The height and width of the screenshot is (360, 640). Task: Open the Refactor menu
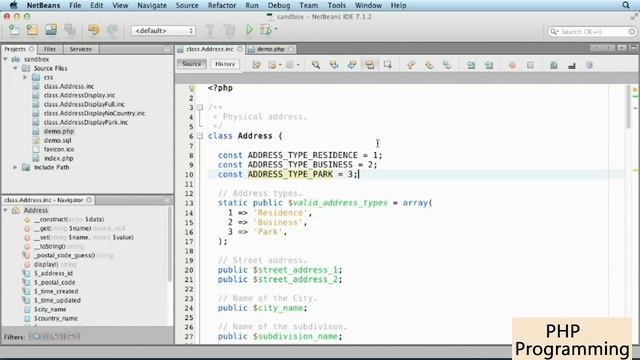222,5
